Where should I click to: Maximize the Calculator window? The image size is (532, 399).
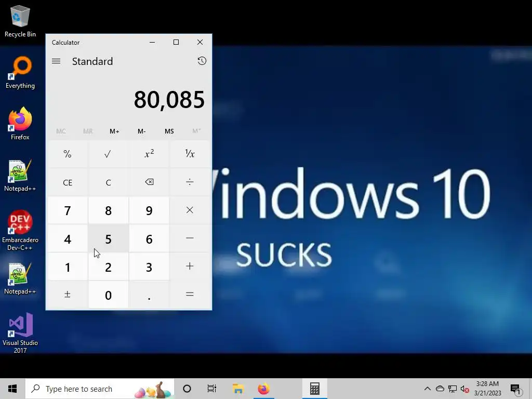pos(176,43)
